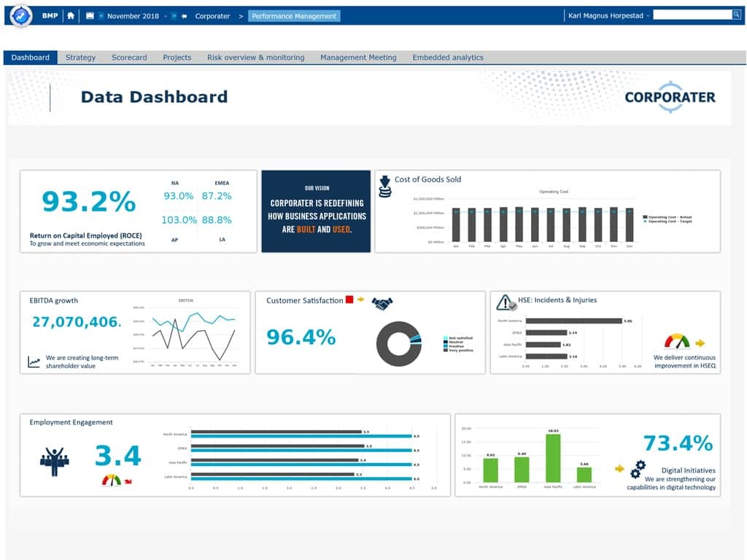Select the Risk overview & monitoring tab
The image size is (747, 560).
(255, 58)
